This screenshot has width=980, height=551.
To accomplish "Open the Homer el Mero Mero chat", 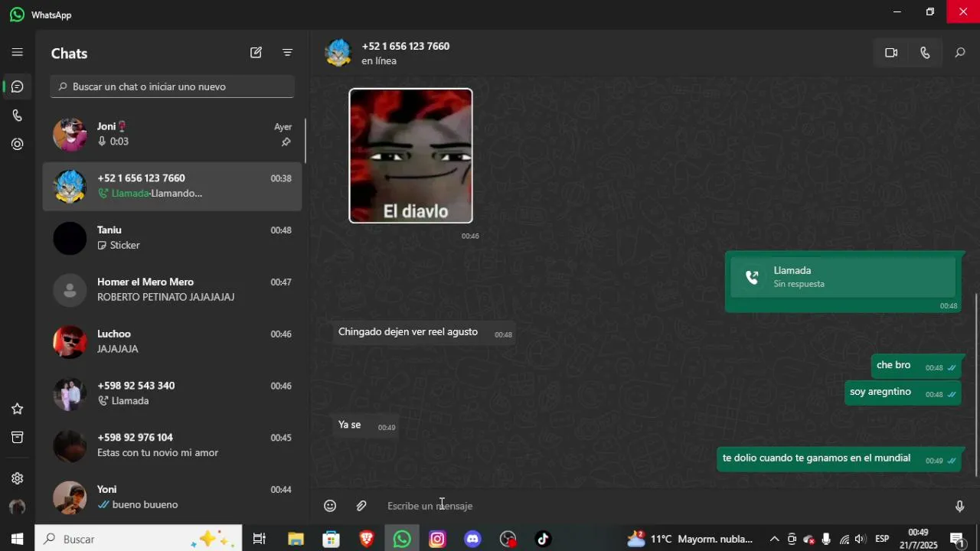I will pyautogui.click(x=172, y=289).
